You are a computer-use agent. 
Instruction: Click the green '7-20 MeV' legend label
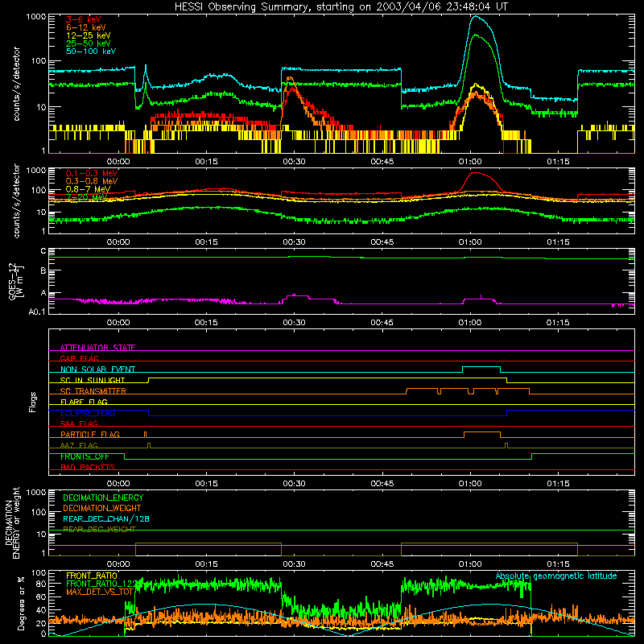point(86,197)
